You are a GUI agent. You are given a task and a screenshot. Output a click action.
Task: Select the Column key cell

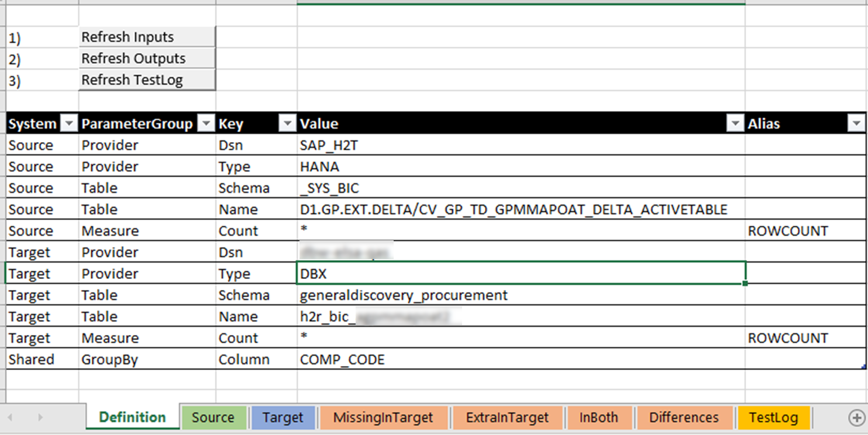click(x=256, y=360)
